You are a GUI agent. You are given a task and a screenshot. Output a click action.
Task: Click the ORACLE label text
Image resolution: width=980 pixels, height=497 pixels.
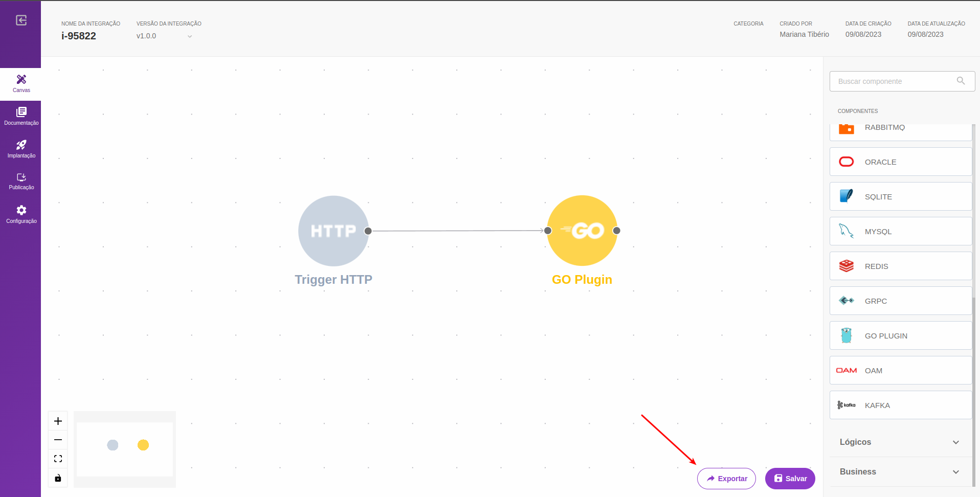point(880,162)
